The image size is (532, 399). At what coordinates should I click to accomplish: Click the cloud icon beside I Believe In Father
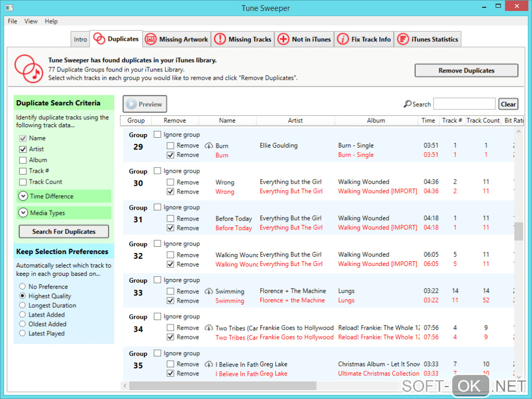pyautogui.click(x=209, y=365)
